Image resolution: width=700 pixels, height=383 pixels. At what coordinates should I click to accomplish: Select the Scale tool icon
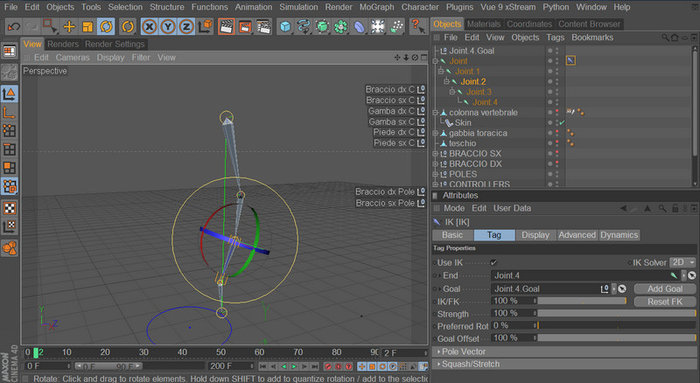coord(88,27)
